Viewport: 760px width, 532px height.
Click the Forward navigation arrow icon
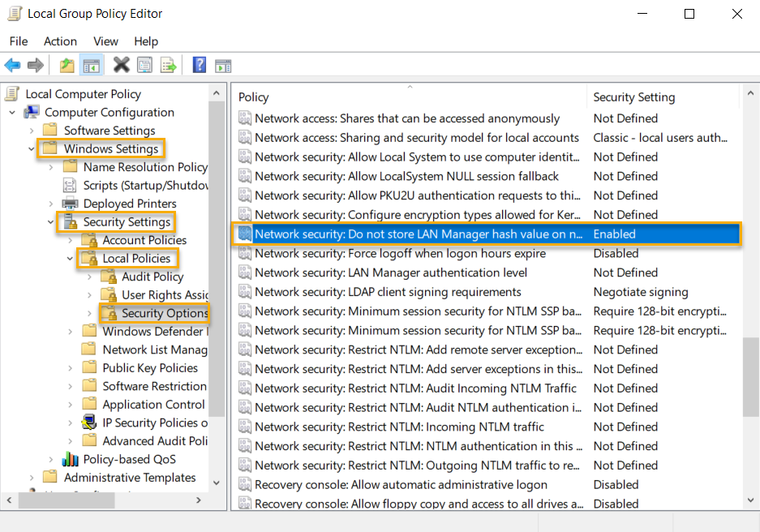click(x=34, y=65)
